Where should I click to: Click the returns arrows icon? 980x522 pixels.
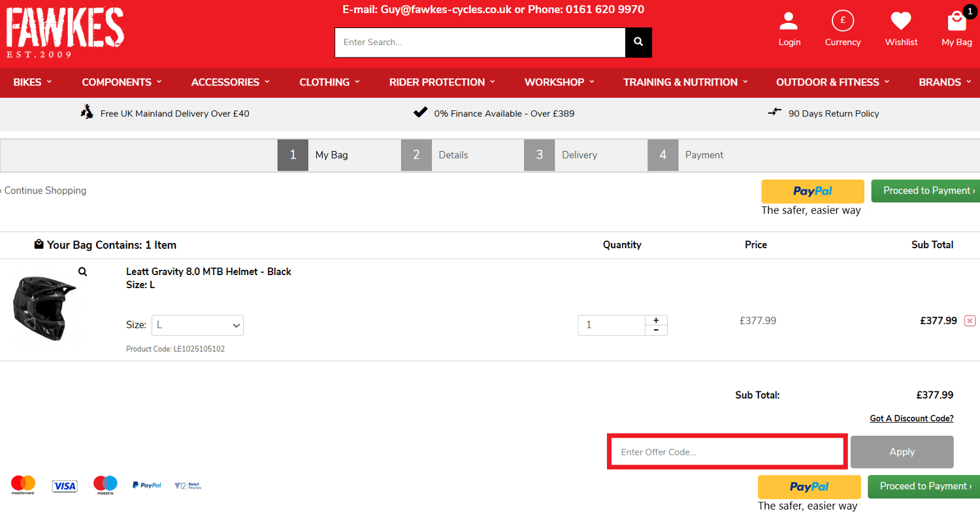775,112
